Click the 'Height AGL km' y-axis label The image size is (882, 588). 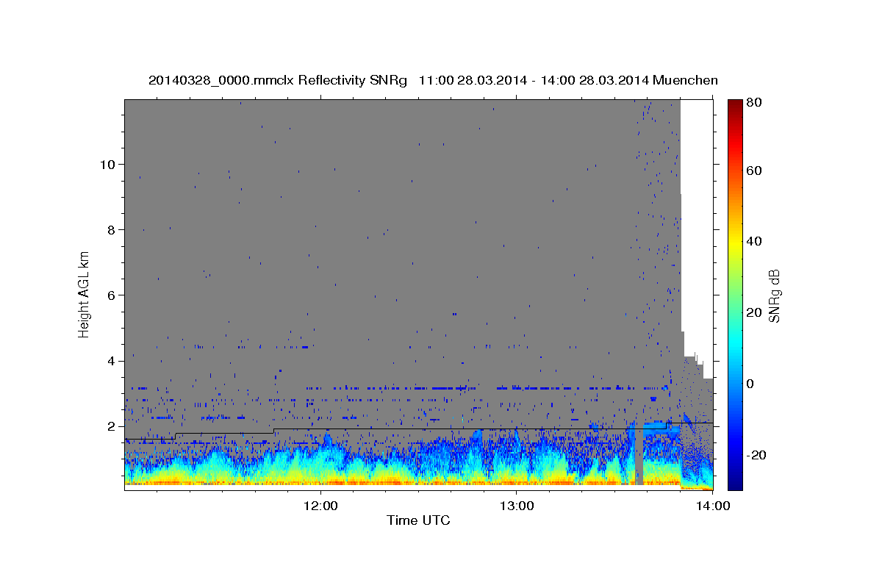click(x=85, y=295)
